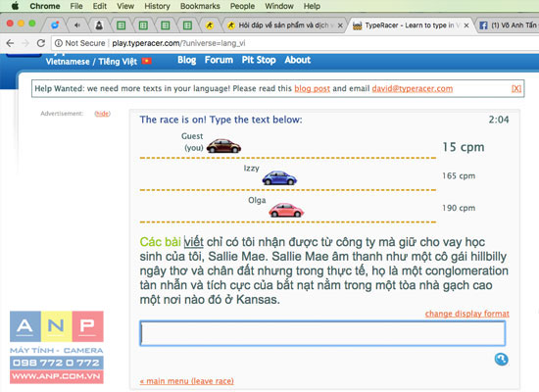Open the People menu
Viewport: 539px width, 392px height.
242,6
